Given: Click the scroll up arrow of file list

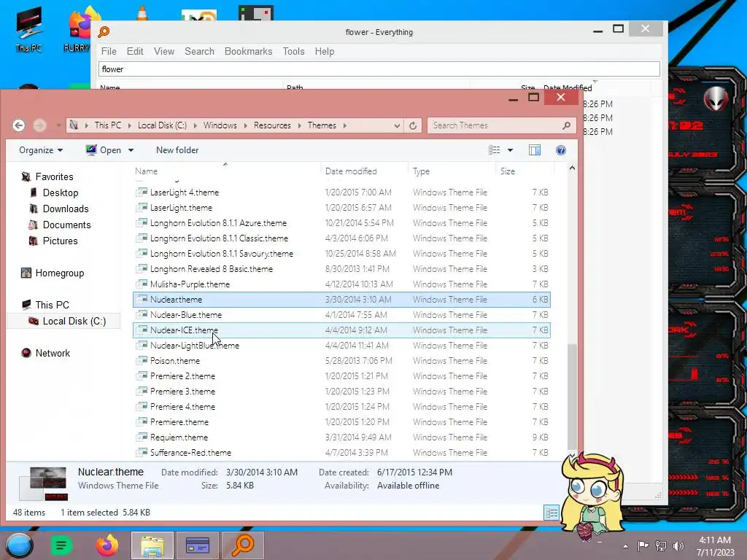Looking at the screenshot, I should click(x=572, y=168).
